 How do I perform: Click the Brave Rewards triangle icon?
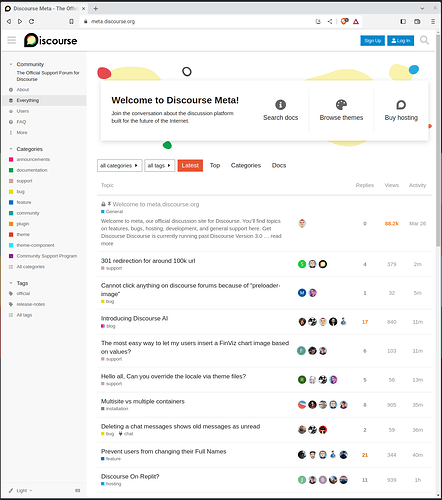[356, 21]
